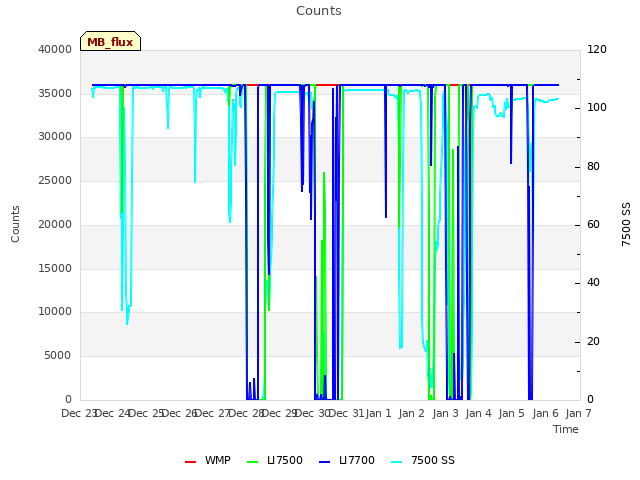Click the 120 right-axis tick label
This screenshot has height=480, width=640.
pyautogui.click(x=597, y=49)
